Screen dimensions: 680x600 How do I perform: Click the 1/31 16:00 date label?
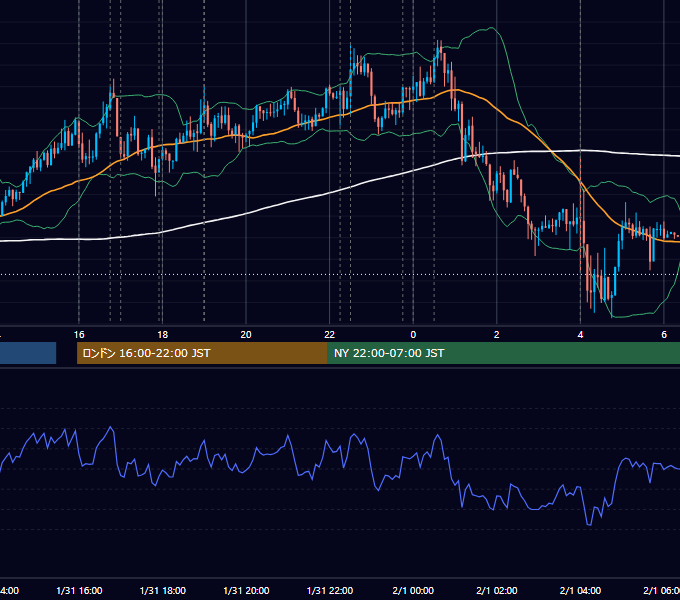point(79,590)
